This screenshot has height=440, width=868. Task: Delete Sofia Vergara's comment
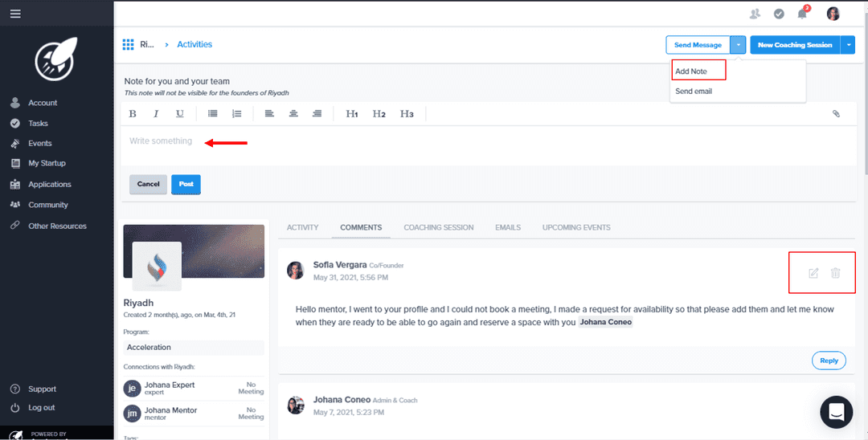click(836, 272)
